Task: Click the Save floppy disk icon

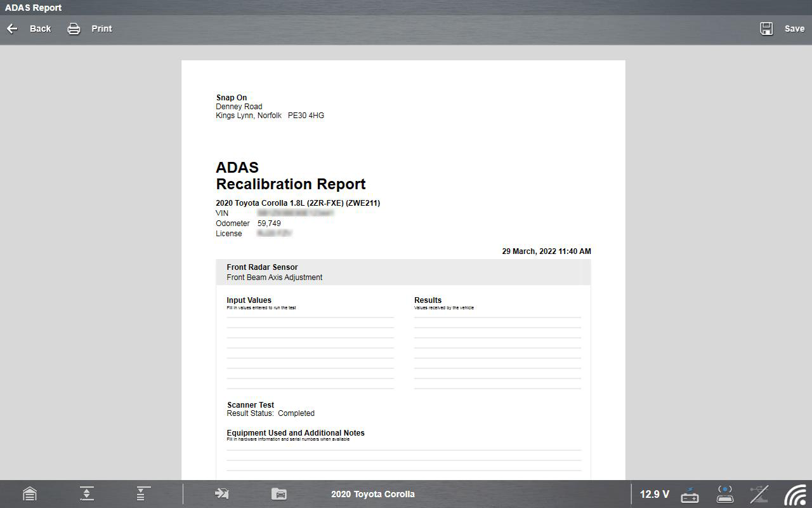Action: tap(766, 29)
